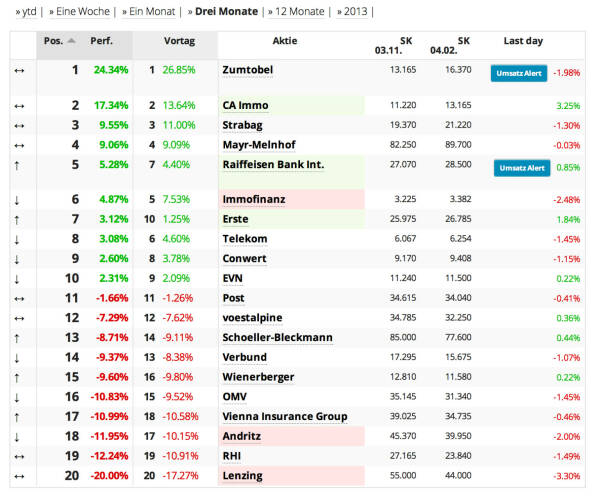
Task: Open the Strabag stock page
Action: (x=243, y=125)
